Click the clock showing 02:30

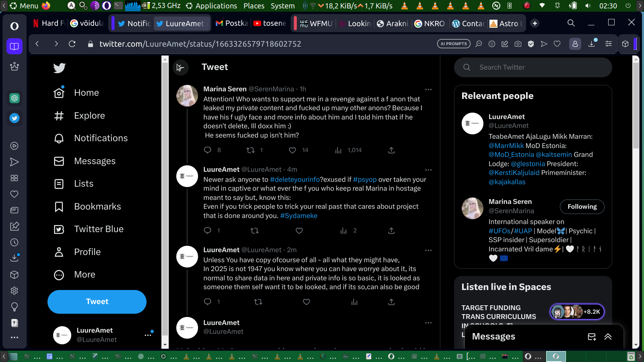tap(608, 6)
